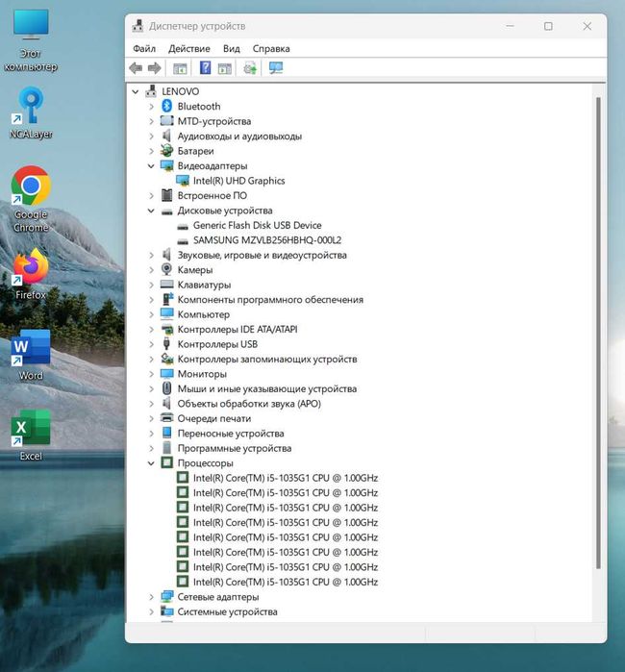Click the show/hide console tree toolbar icon
The image size is (625, 672).
180,68
